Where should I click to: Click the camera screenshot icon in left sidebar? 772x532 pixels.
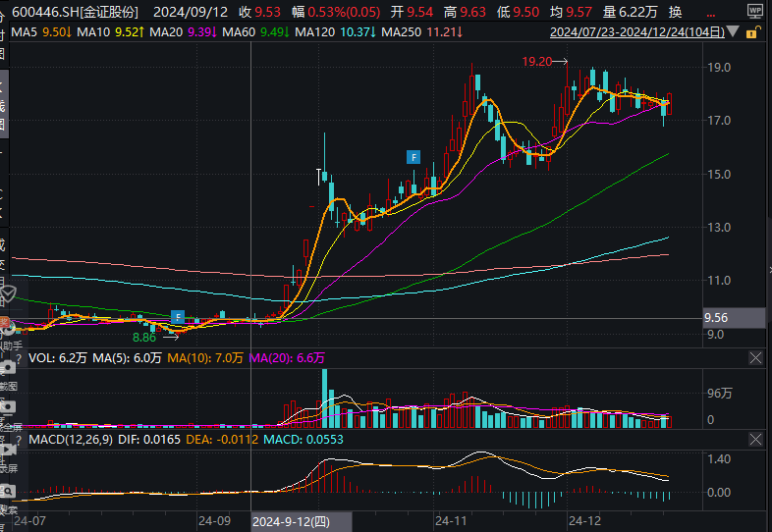pyautogui.click(x=7, y=366)
